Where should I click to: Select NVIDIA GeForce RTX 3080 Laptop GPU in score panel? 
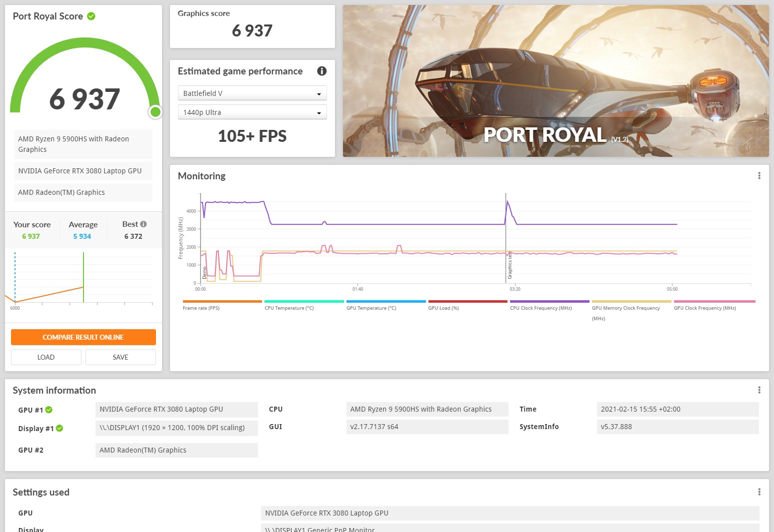point(83,171)
